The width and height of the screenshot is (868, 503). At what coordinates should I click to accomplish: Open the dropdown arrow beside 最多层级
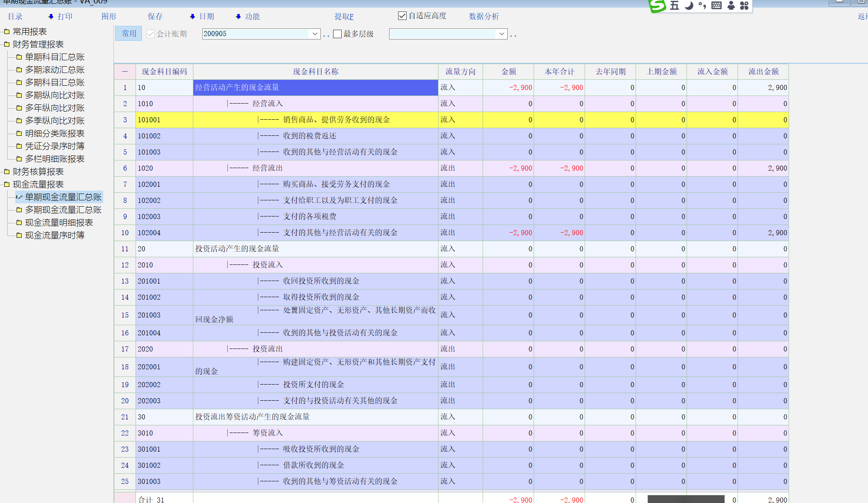(x=502, y=34)
